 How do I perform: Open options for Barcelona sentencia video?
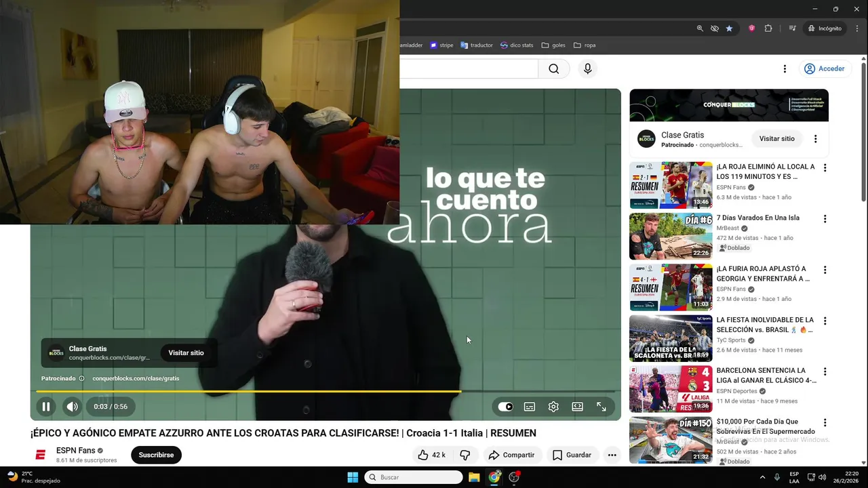(x=825, y=371)
